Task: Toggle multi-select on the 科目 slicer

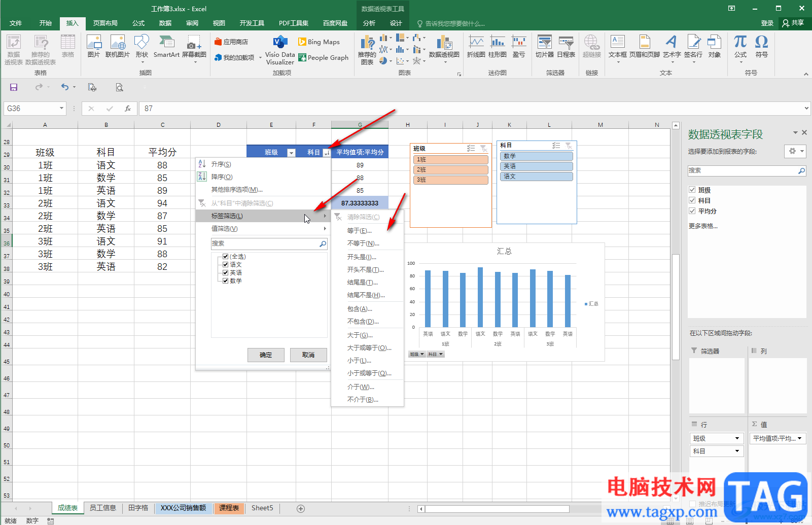Action: click(x=556, y=145)
